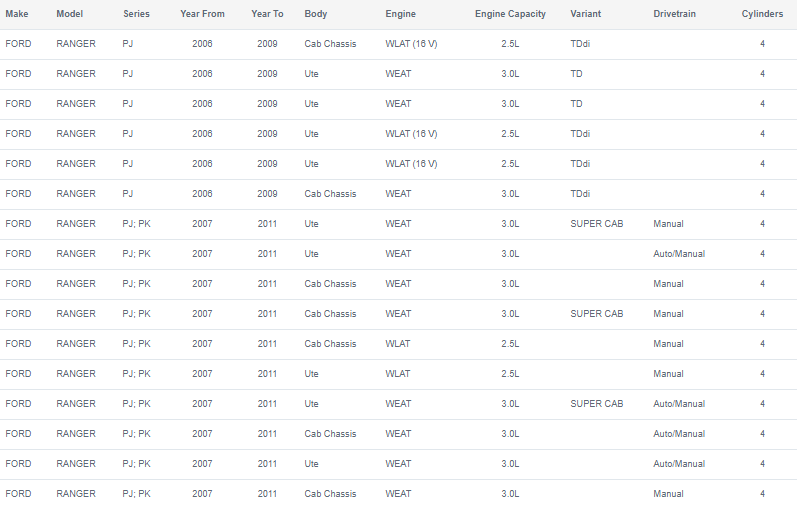Click the Year To column header
This screenshot has height=520, width=799.
(267, 14)
